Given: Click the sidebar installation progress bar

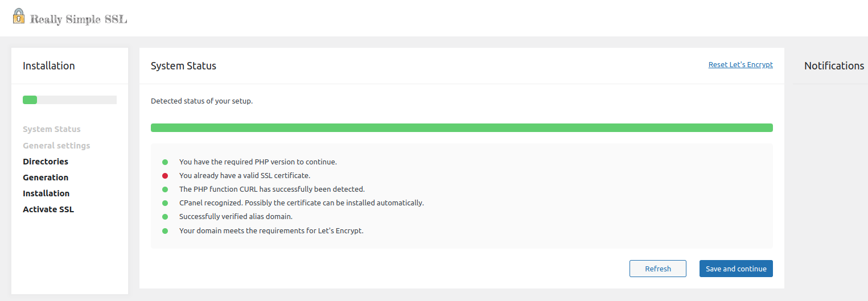Looking at the screenshot, I should point(69,100).
